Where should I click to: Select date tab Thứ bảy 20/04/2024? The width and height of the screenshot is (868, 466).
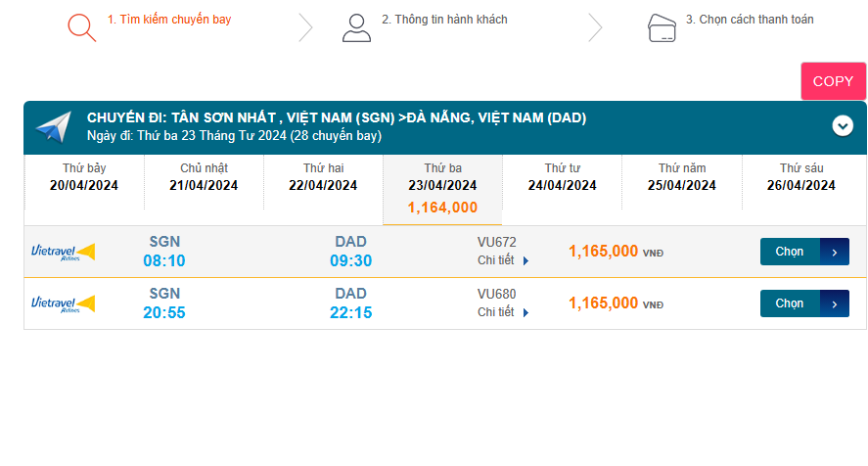[x=84, y=177]
